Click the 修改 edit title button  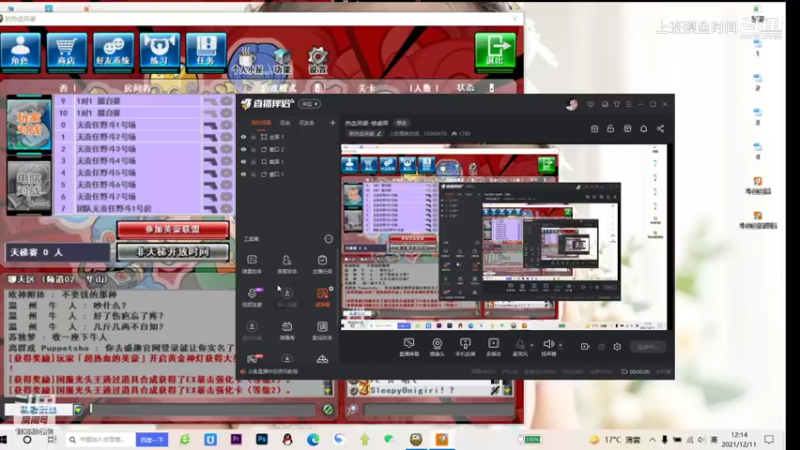pos(402,123)
